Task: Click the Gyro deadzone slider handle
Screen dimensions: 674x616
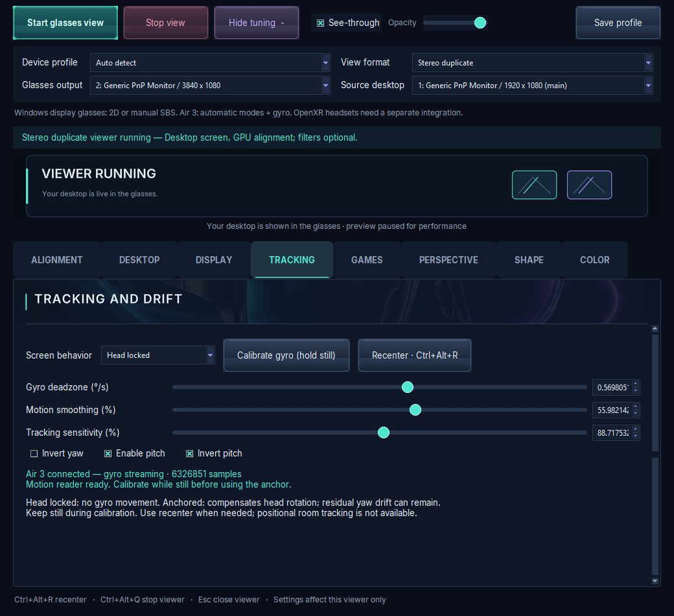Action: pos(408,387)
